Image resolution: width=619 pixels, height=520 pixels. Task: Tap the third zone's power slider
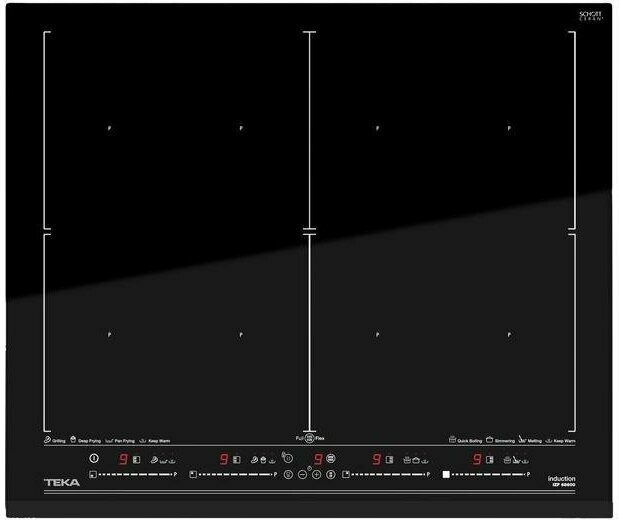coord(388,473)
